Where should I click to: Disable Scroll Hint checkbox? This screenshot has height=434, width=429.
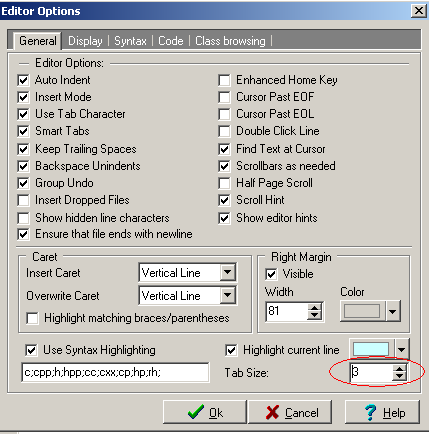(x=224, y=200)
